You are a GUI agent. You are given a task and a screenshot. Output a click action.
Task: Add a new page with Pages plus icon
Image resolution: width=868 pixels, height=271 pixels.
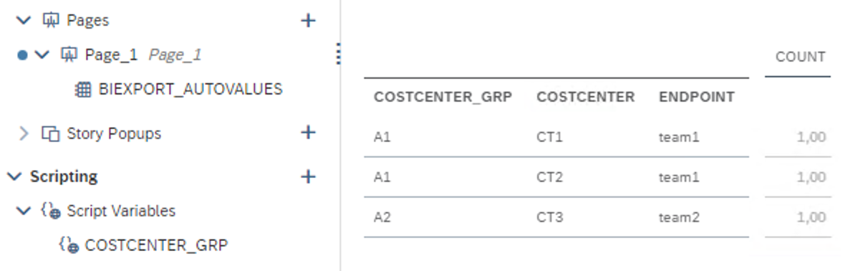tap(308, 20)
